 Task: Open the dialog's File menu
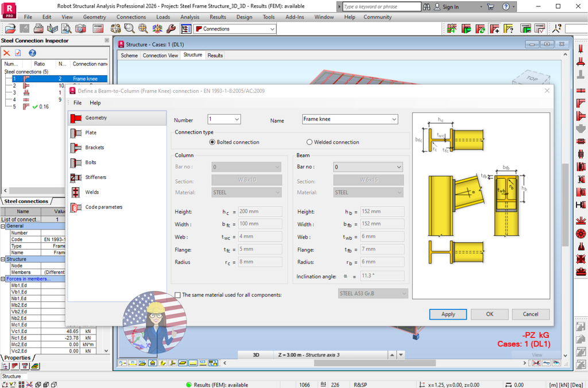(77, 103)
